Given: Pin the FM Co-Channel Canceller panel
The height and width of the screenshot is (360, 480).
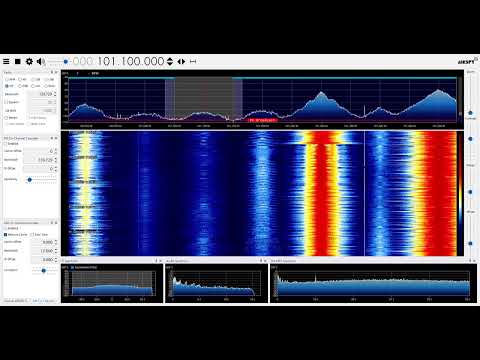Looking at the screenshot, I should 52,138.
